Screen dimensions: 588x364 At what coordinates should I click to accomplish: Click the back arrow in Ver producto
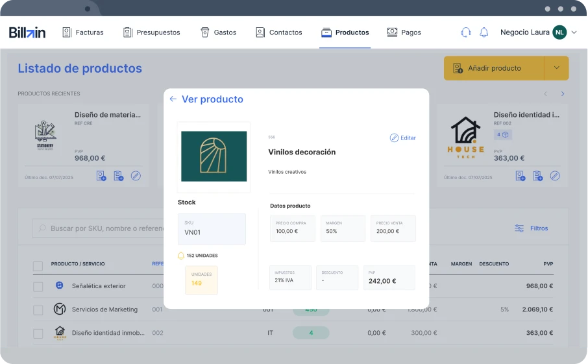coord(173,99)
